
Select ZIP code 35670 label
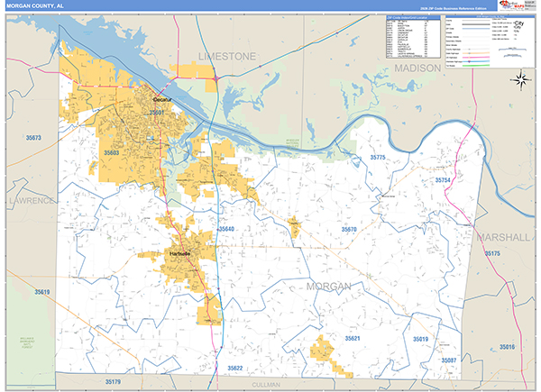(349, 229)
